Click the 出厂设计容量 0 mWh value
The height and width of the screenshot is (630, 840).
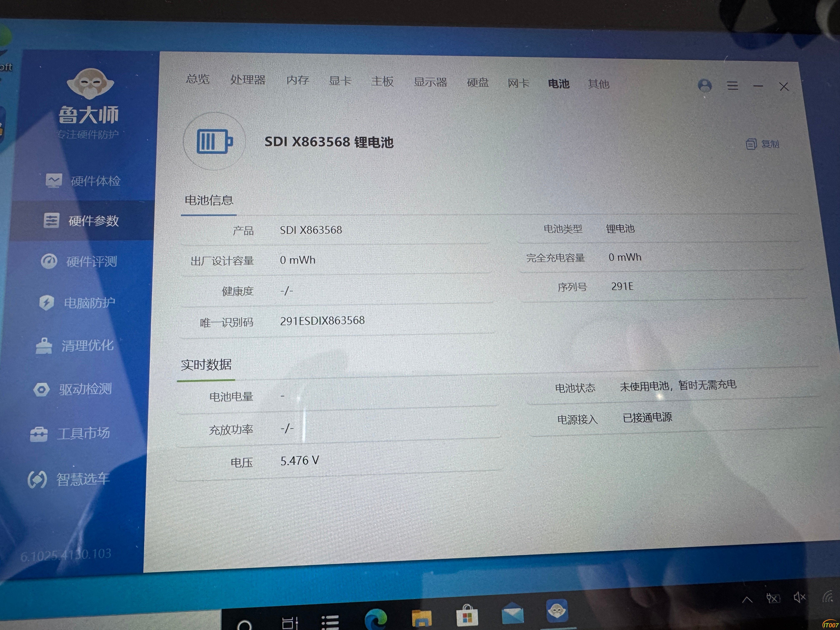[x=298, y=260]
